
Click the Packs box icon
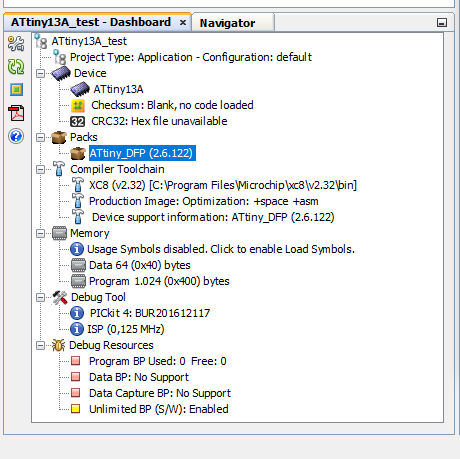pos(59,137)
